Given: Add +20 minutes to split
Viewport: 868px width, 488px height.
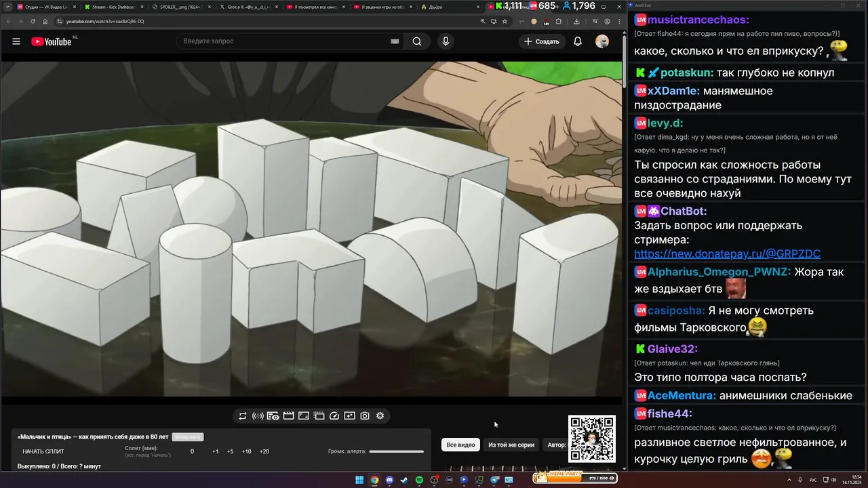Looking at the screenshot, I should point(264,451).
